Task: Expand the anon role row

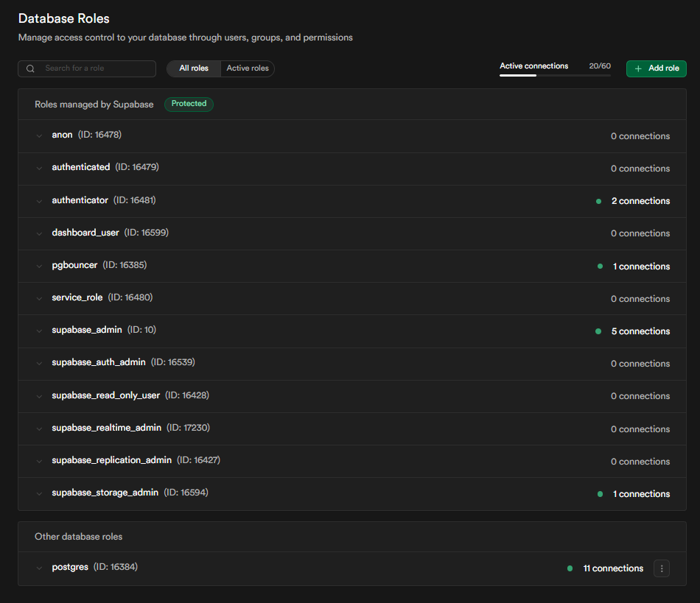Action: pos(39,135)
